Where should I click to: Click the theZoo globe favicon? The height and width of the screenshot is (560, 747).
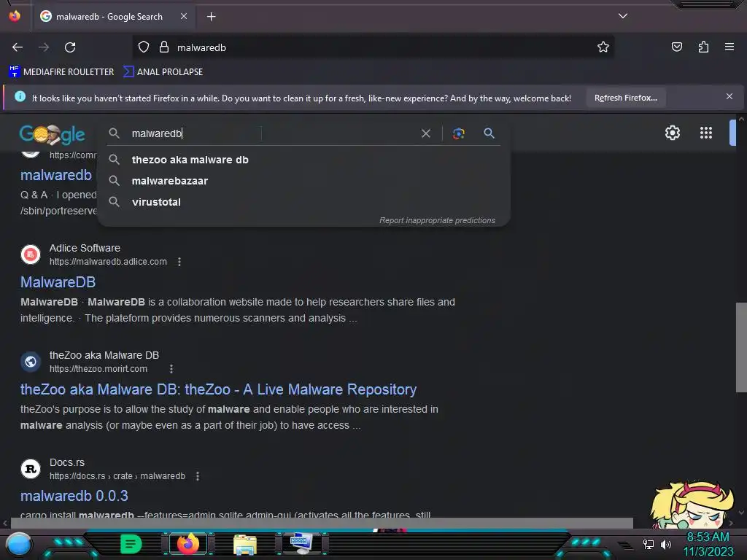tap(31, 362)
